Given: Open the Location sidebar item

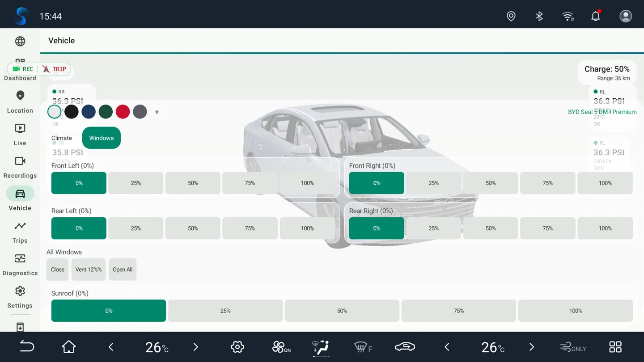Looking at the screenshot, I should click(20, 102).
